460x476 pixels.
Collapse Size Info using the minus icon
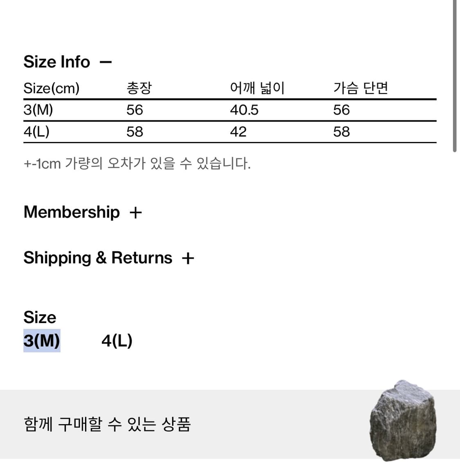pos(105,63)
